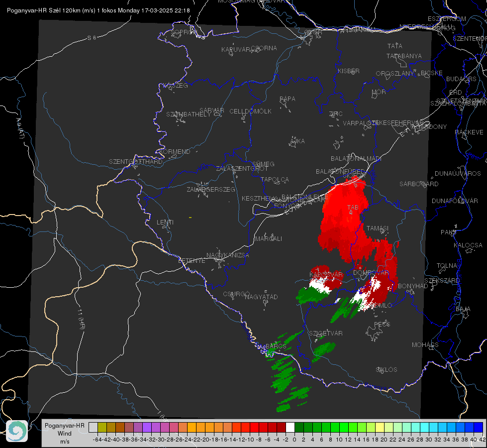Screen dimensions: 487x448
Task: Click the OROSZLANY city label
Action: click(395, 73)
